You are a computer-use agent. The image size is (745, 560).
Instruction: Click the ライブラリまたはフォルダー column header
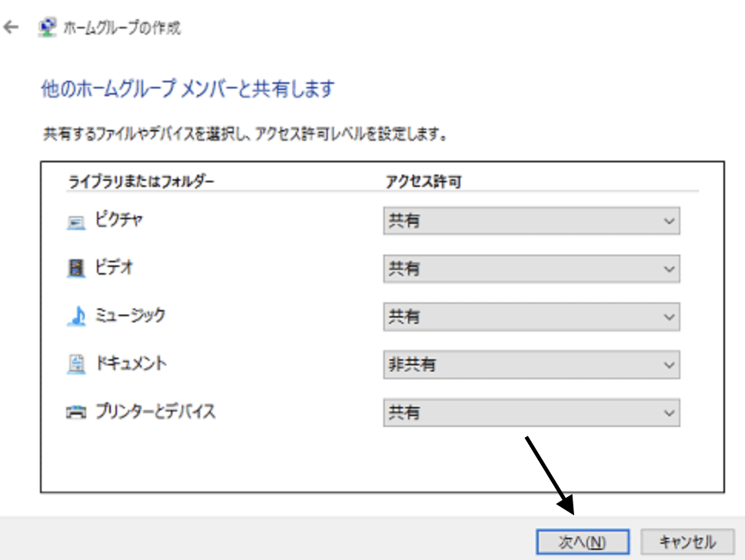(x=141, y=182)
